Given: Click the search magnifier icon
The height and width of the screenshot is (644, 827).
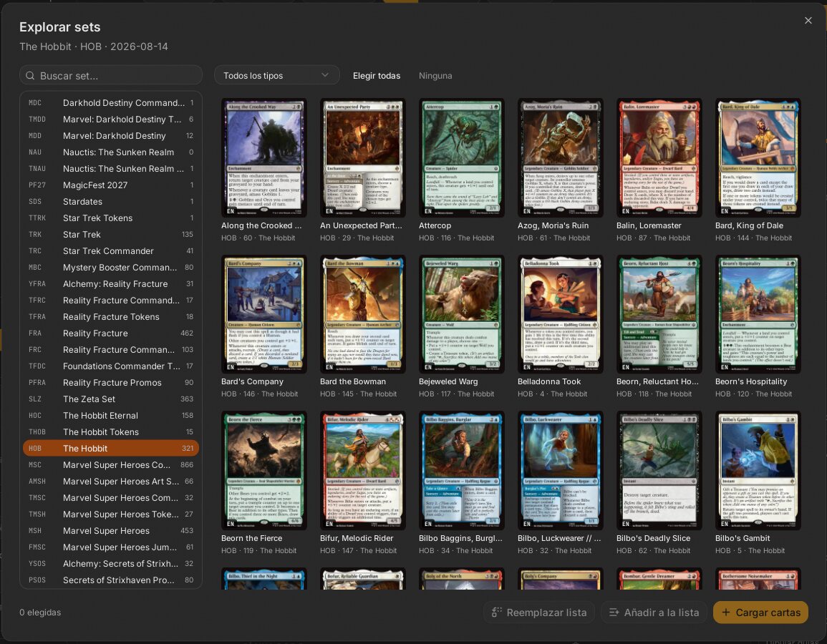Looking at the screenshot, I should (x=30, y=76).
